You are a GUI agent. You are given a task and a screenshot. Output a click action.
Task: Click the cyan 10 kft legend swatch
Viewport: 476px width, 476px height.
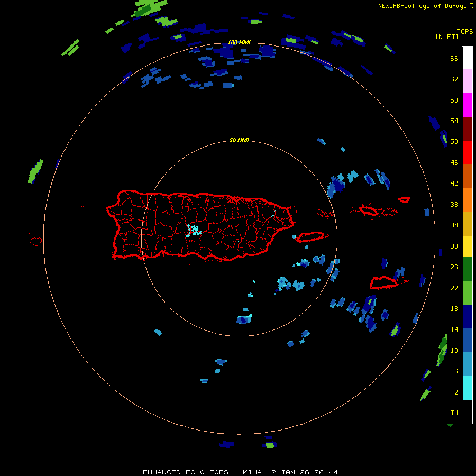click(467, 388)
